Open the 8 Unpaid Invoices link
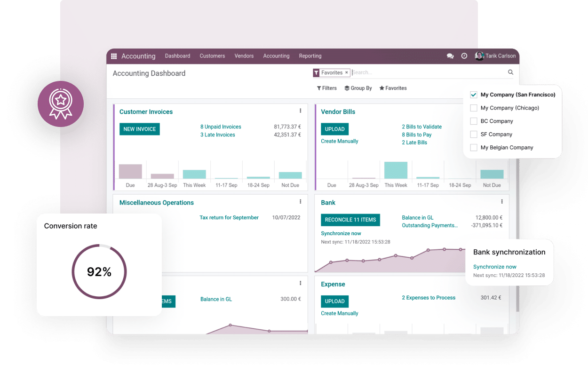 pyautogui.click(x=221, y=127)
